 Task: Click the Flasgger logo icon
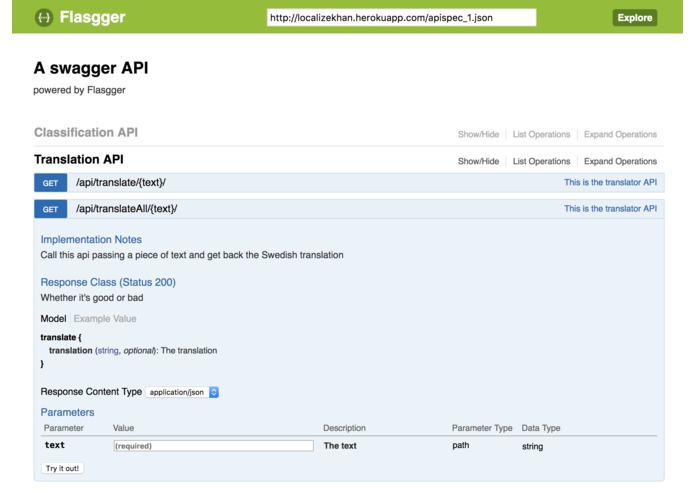click(x=43, y=18)
